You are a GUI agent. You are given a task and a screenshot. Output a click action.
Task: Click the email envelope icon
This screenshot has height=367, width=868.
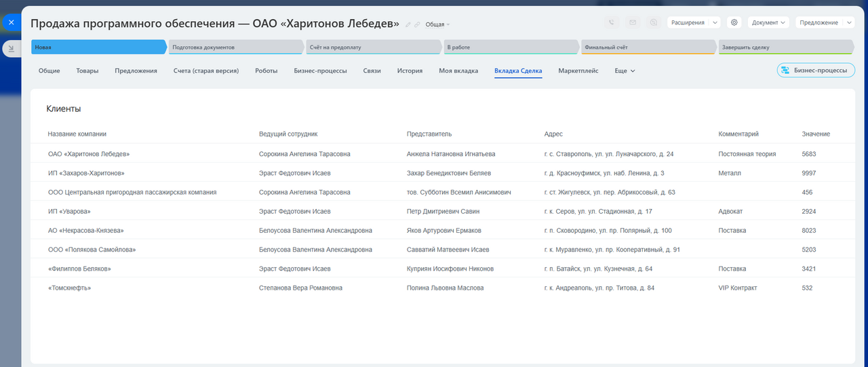[632, 22]
